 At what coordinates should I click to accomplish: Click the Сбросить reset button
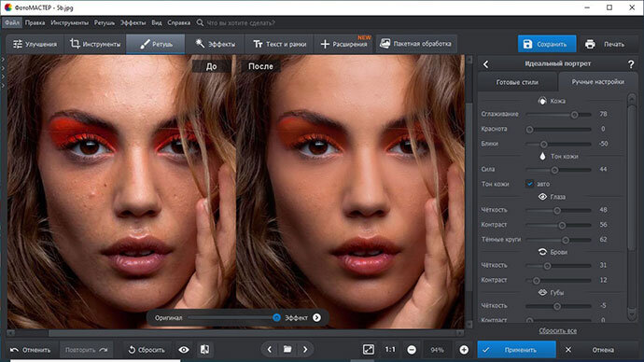(147, 350)
